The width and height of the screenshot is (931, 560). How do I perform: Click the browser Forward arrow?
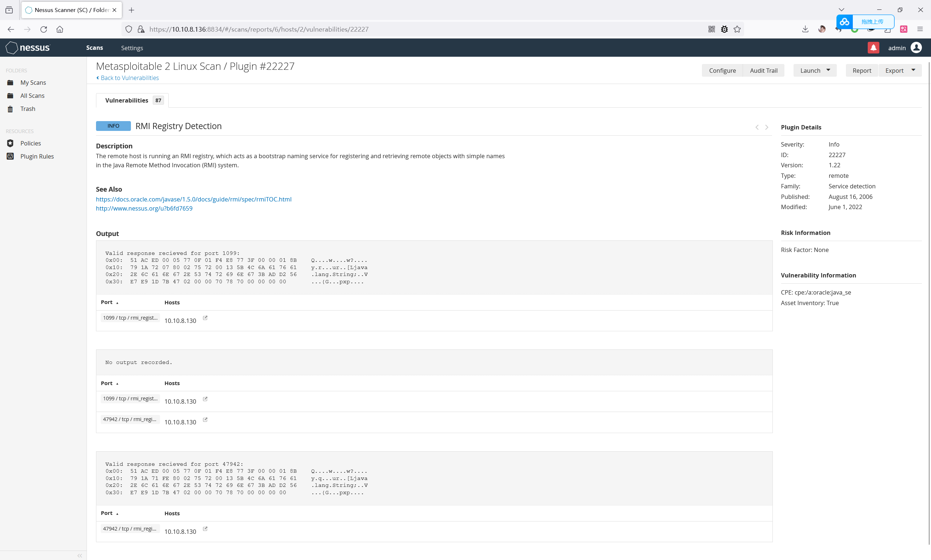click(27, 29)
